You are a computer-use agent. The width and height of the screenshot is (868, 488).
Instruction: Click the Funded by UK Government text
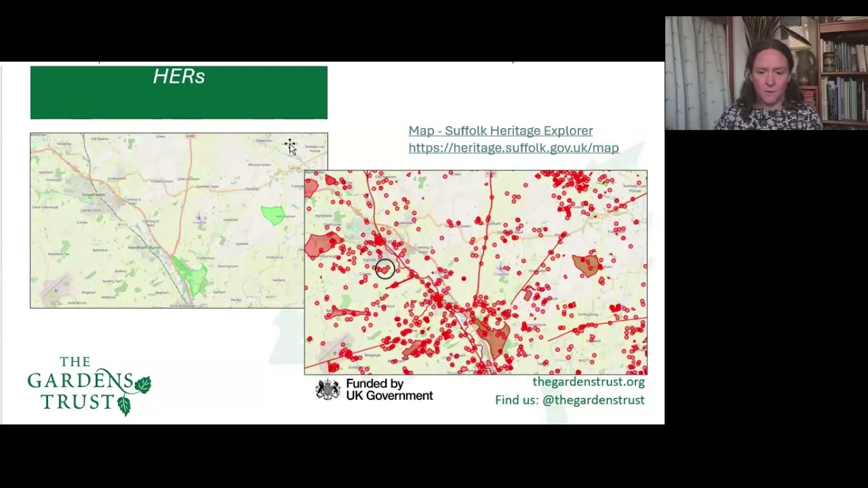click(x=389, y=390)
